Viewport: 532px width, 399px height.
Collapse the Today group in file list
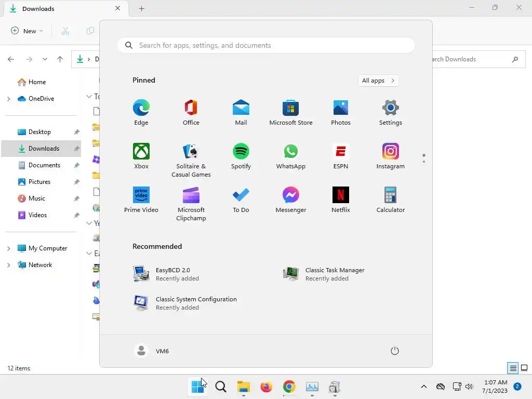[x=89, y=96]
